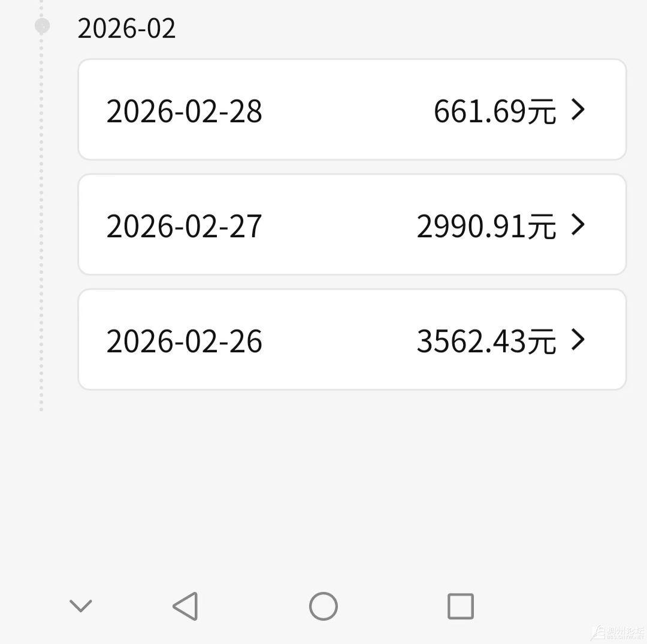647x644 pixels.
Task: Expand the 2026-02-26 entry chevron
Action: coord(578,340)
